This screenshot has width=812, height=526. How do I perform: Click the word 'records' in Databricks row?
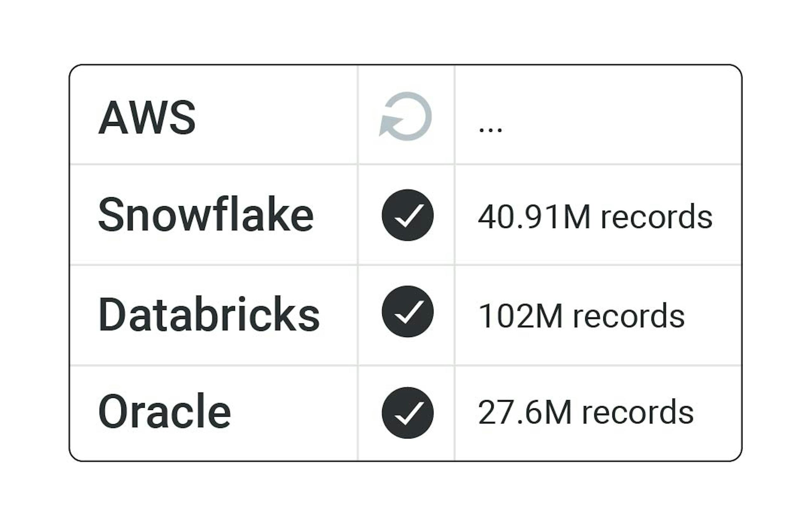[628, 317]
